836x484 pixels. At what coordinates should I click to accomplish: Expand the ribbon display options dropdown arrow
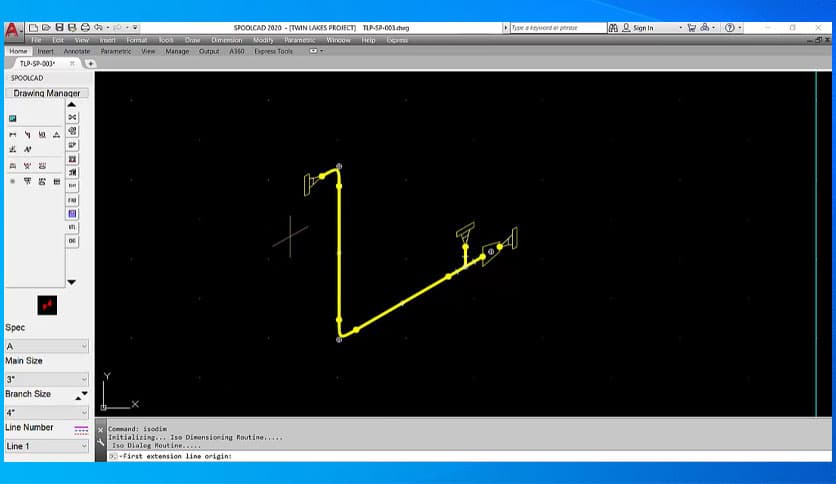point(321,51)
